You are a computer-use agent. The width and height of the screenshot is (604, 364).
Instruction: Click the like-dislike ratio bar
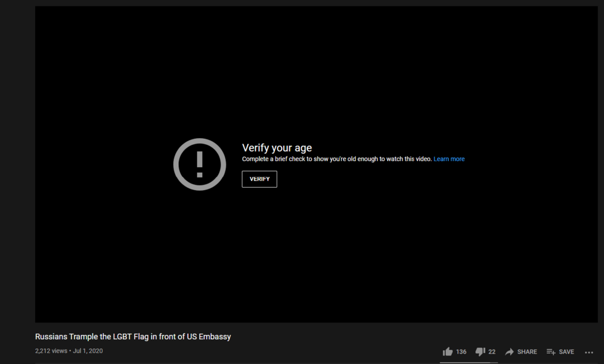click(469, 362)
